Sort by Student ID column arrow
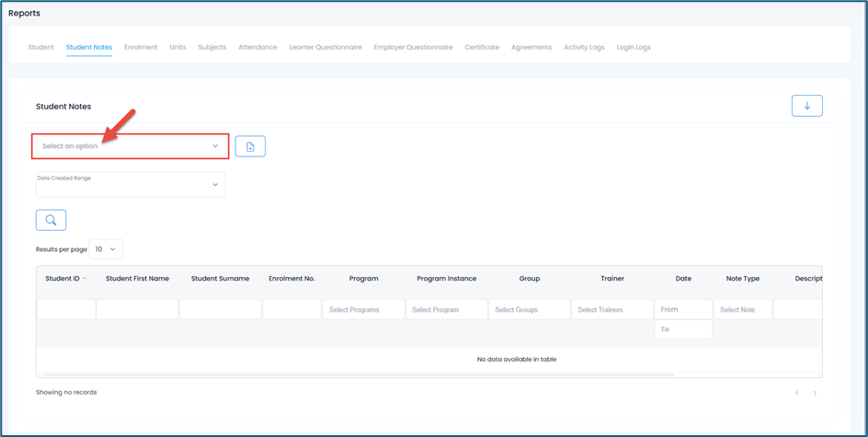This screenshot has height=437, width=868. [x=85, y=278]
